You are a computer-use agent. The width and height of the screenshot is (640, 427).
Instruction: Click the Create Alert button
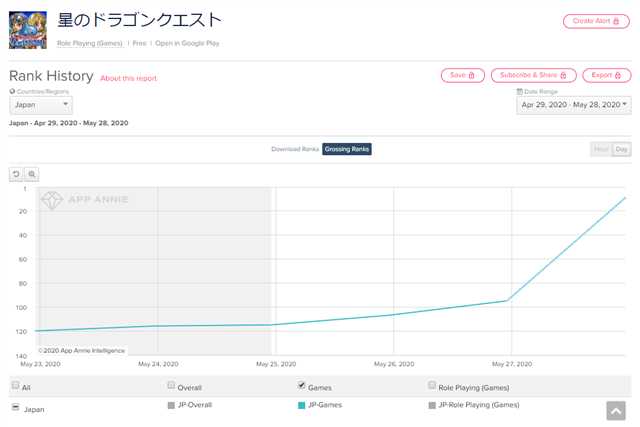click(x=596, y=21)
